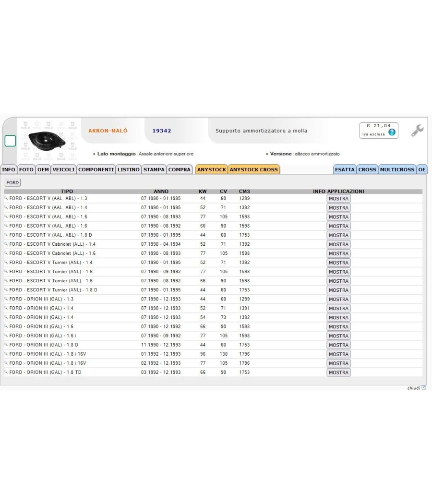Click magnifier beside Escort V Cabriolet 1.4

(6, 244)
